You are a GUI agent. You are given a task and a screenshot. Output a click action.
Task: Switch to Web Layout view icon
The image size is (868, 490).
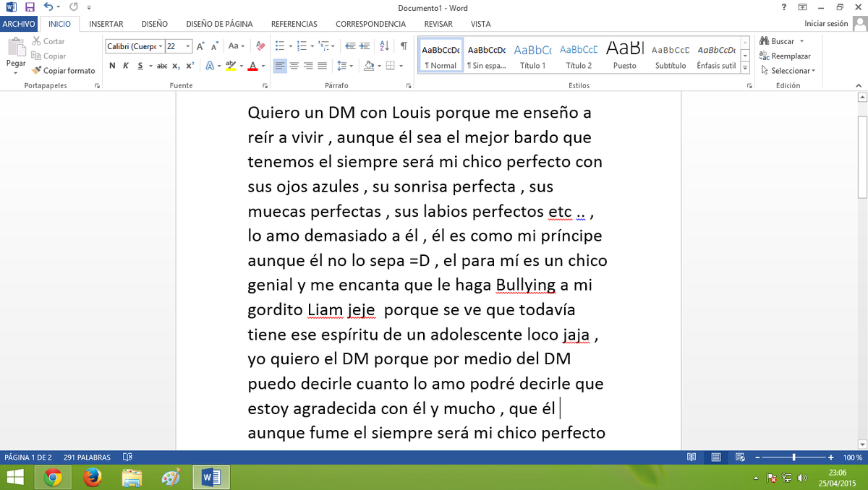click(740, 457)
